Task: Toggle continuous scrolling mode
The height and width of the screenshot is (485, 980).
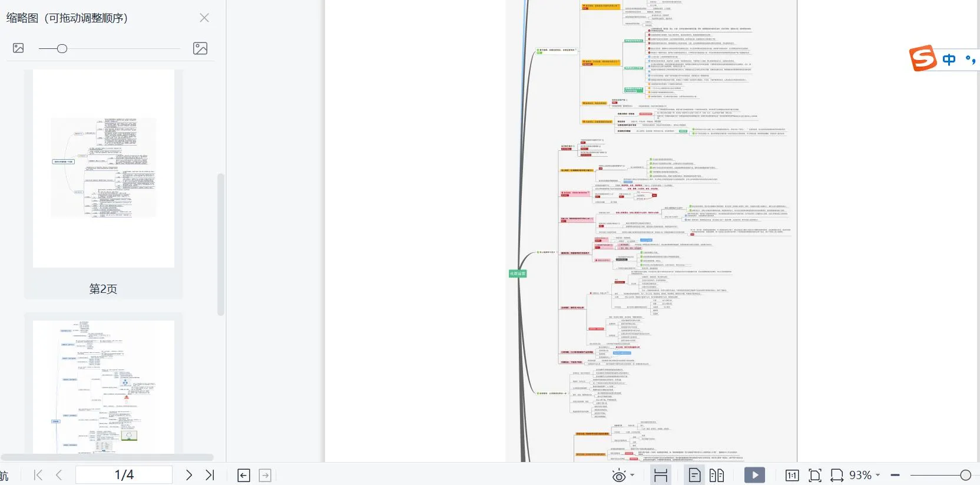Action: pos(661,475)
